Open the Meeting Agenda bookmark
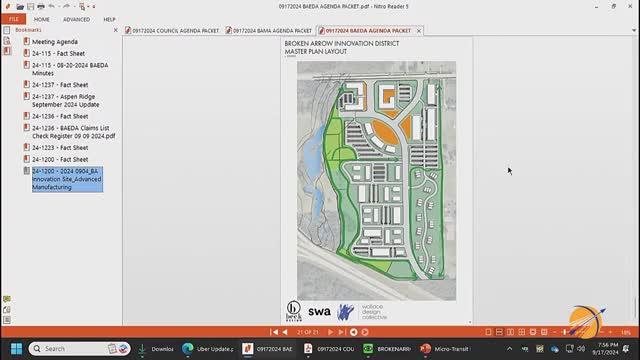640x360 pixels. pyautogui.click(x=55, y=42)
